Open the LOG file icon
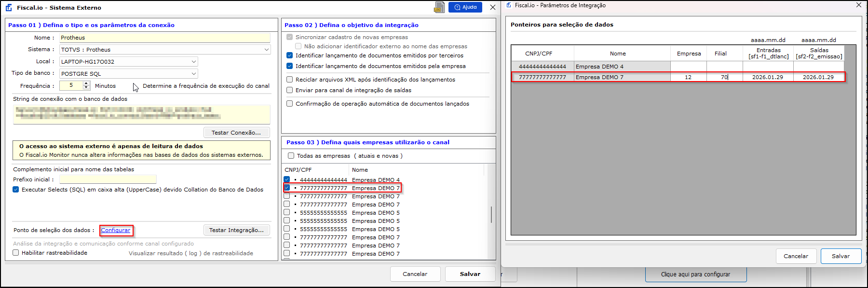 coord(438,7)
